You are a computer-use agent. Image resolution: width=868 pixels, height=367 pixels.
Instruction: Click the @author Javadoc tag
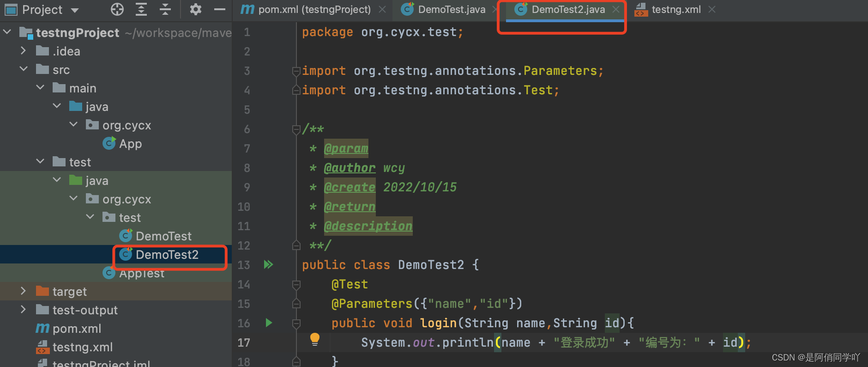[350, 168]
